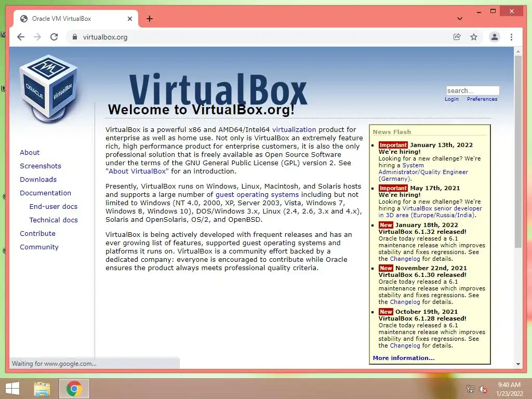Open the Login link
Image resolution: width=532 pixels, height=399 pixels.
point(451,99)
